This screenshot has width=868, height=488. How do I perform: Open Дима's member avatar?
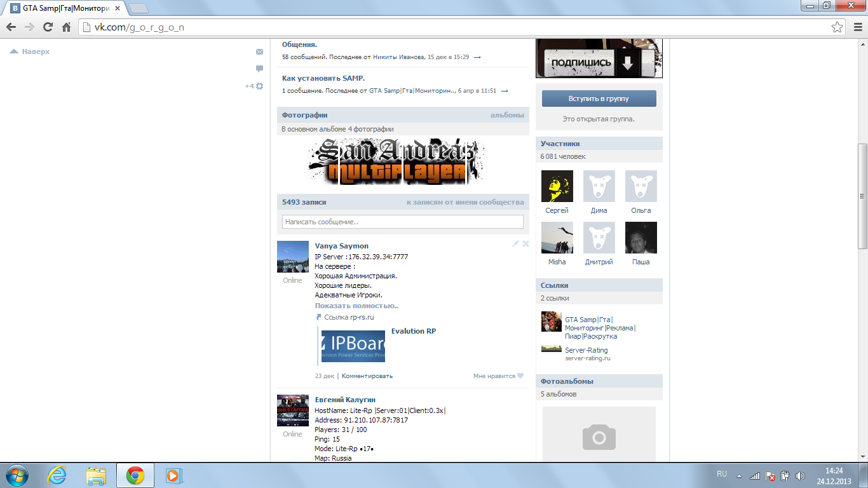(599, 186)
